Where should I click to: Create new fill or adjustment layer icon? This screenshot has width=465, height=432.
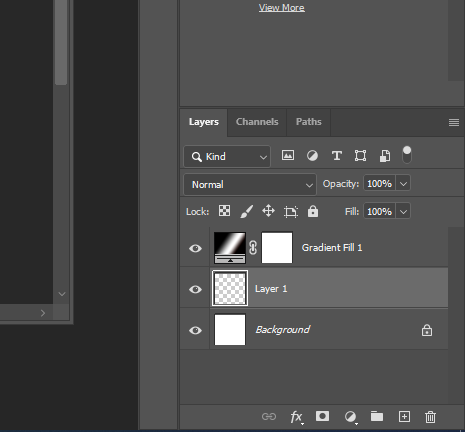point(350,417)
